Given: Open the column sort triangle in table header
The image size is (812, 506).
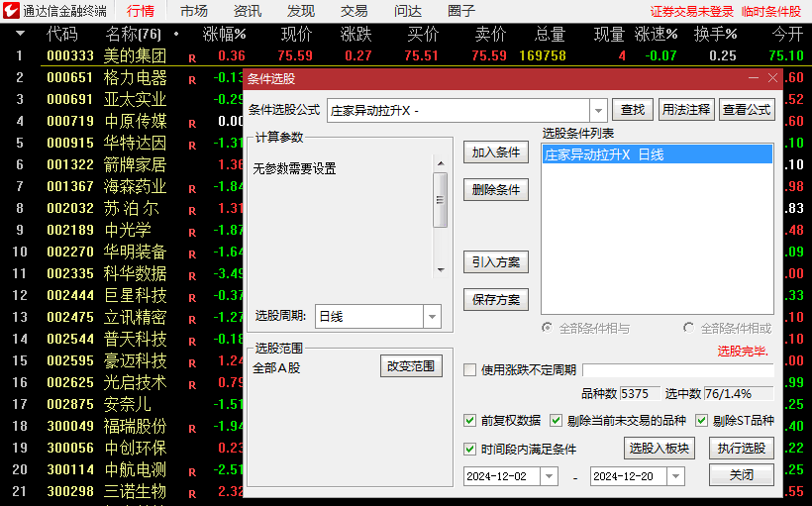Looking at the screenshot, I should coord(20,34).
